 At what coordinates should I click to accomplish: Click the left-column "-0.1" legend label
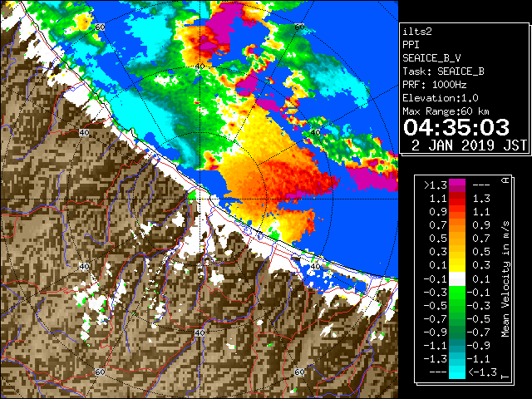point(435,279)
